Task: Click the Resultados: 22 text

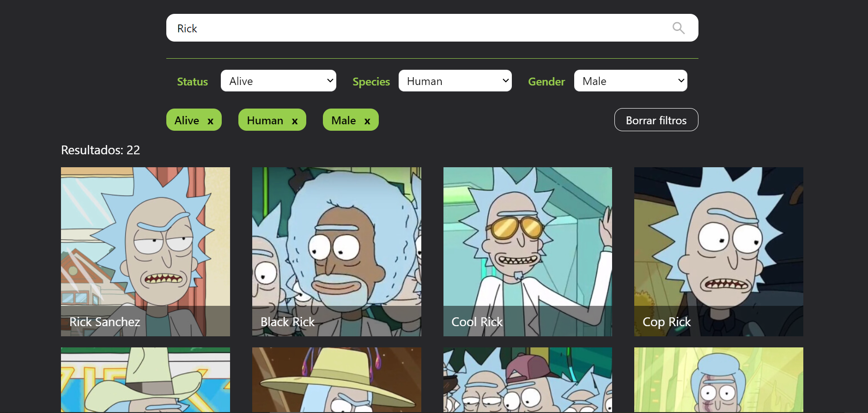Action: click(x=100, y=150)
